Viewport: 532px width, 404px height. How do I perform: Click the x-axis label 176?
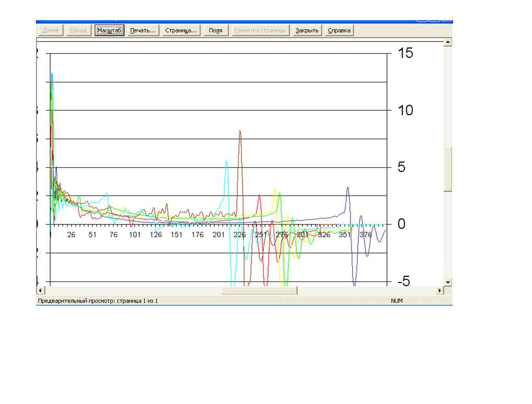coord(198,235)
